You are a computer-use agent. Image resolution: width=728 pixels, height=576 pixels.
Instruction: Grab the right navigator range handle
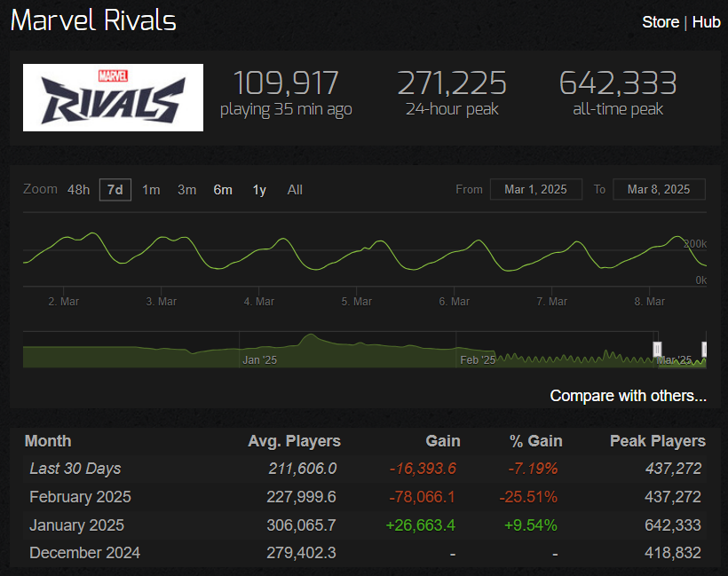tap(705, 349)
